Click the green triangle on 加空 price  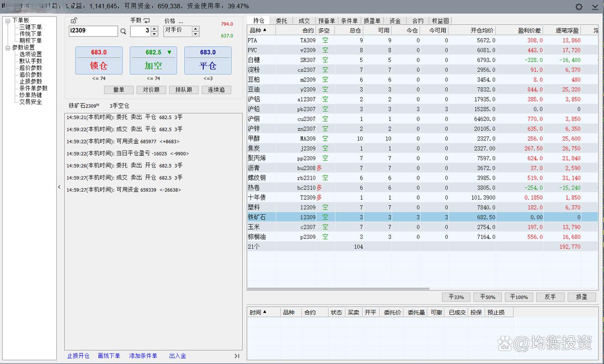click(x=169, y=52)
